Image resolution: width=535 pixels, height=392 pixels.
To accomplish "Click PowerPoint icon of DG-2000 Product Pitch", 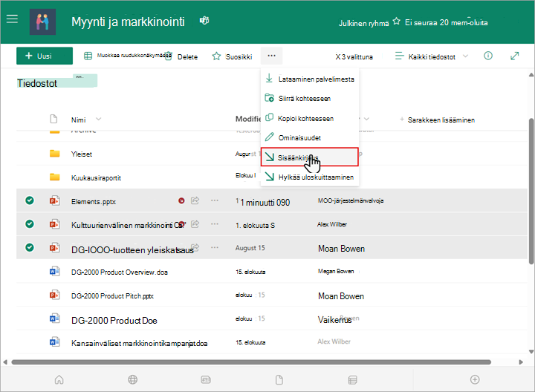I will [x=54, y=295].
